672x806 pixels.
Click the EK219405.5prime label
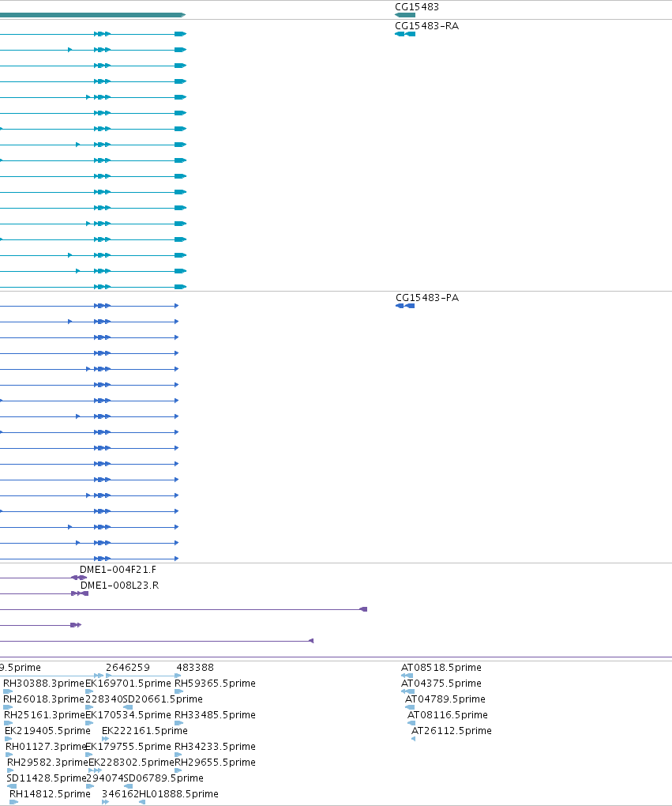[x=48, y=730]
